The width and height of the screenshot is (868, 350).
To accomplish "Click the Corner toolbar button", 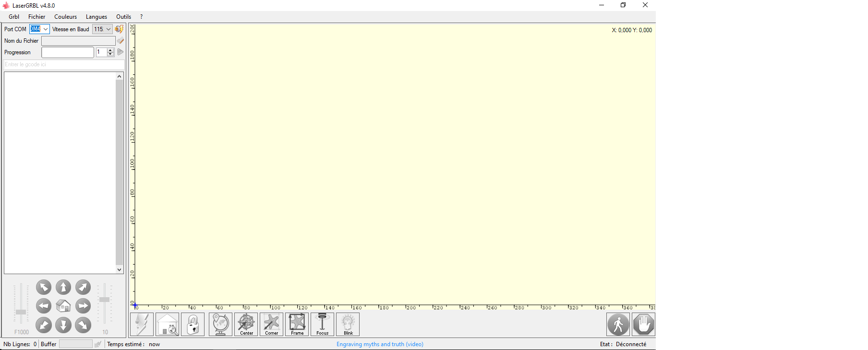I will [272, 325].
